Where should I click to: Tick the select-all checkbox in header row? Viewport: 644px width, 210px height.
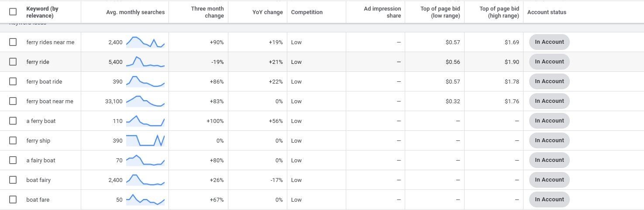pos(13,12)
